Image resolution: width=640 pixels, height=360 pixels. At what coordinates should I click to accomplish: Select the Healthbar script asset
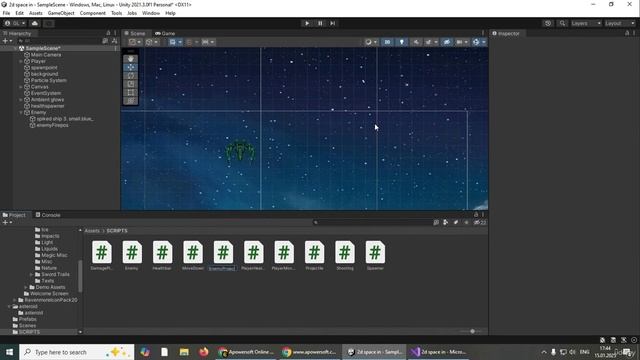click(162, 256)
